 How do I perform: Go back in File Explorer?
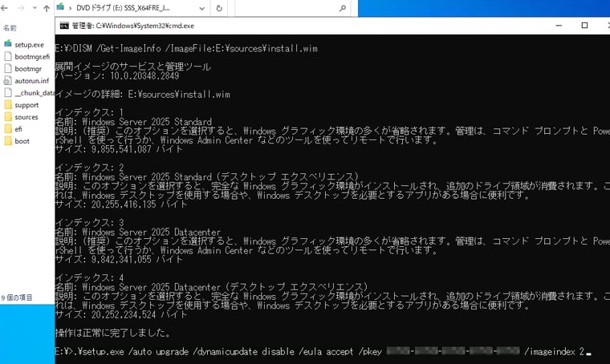pyautogui.click(x=4, y=8)
